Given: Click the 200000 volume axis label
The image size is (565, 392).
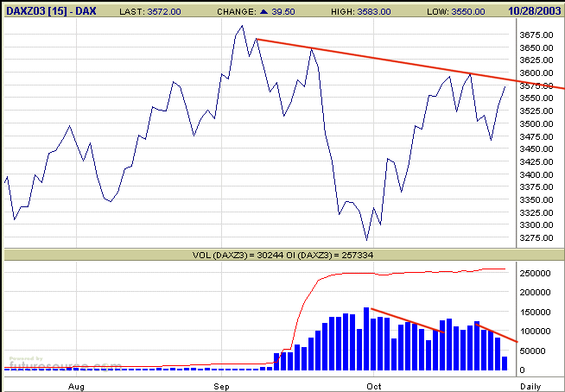Looking at the screenshot, I should tap(535, 293).
